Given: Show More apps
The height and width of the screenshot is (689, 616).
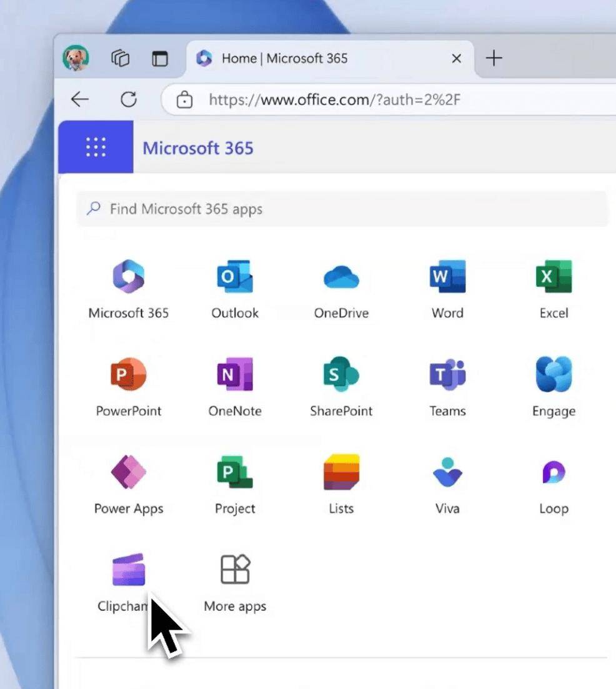Looking at the screenshot, I should coord(235,582).
